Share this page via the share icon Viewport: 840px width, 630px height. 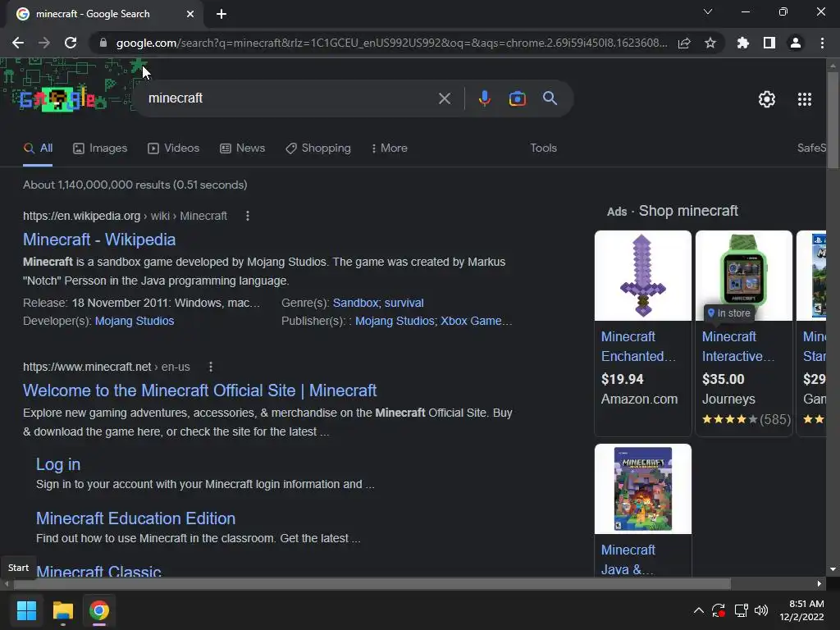(684, 43)
